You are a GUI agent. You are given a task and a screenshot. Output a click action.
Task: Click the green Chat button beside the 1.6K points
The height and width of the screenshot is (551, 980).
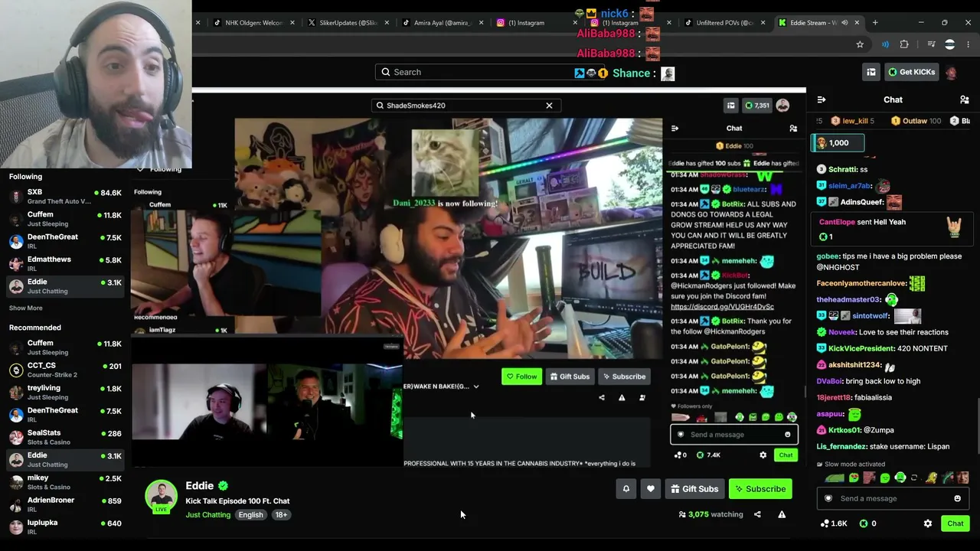[955, 523]
